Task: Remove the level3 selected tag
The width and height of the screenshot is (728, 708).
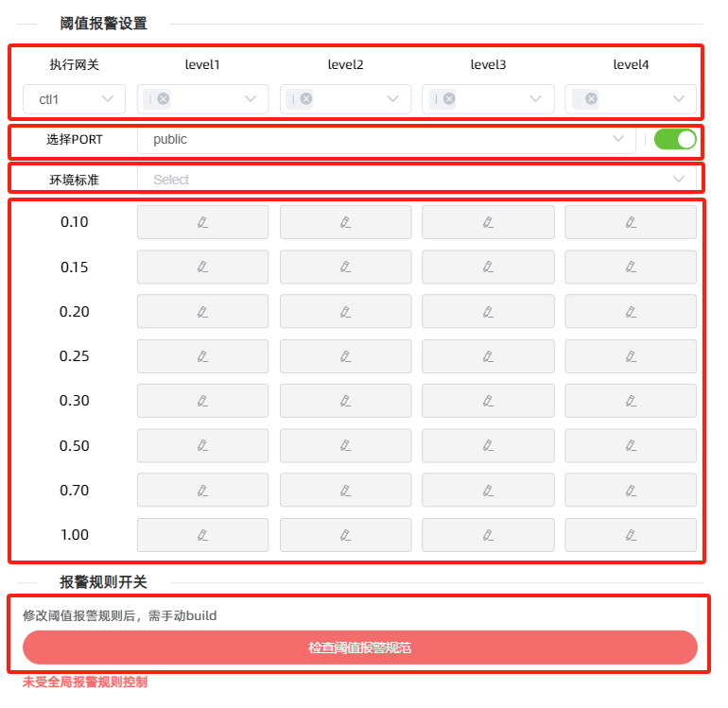Action: (x=449, y=98)
